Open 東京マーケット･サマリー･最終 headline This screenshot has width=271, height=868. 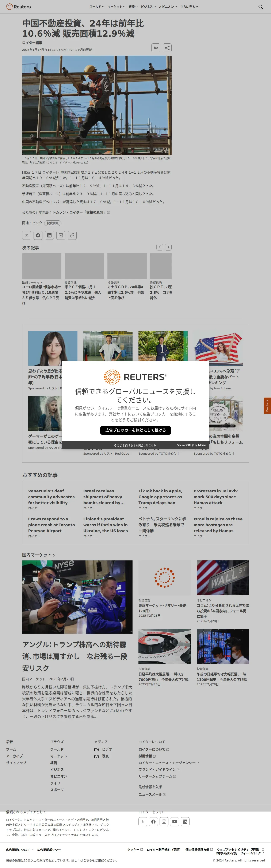[162, 608]
